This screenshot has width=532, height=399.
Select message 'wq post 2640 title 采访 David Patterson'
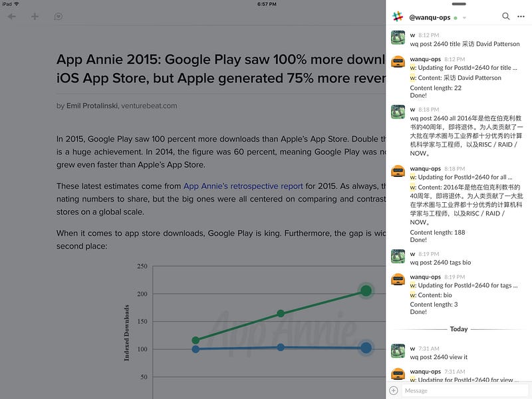click(x=464, y=44)
